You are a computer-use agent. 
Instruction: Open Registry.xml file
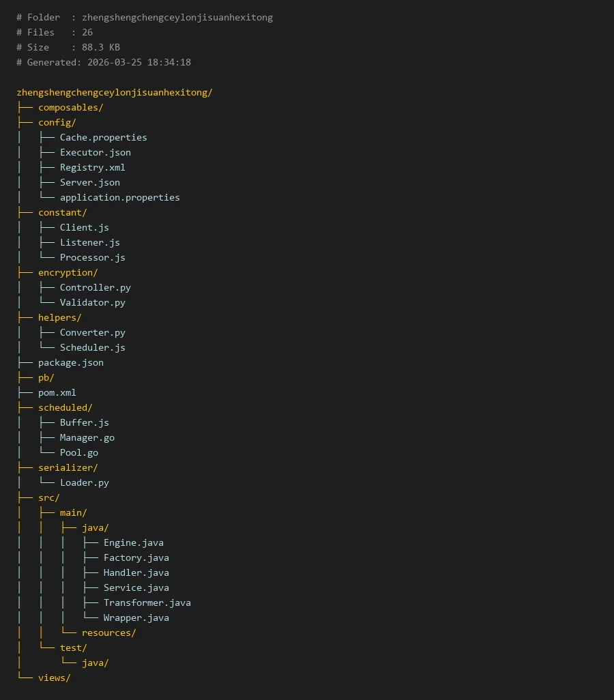[x=92, y=167]
